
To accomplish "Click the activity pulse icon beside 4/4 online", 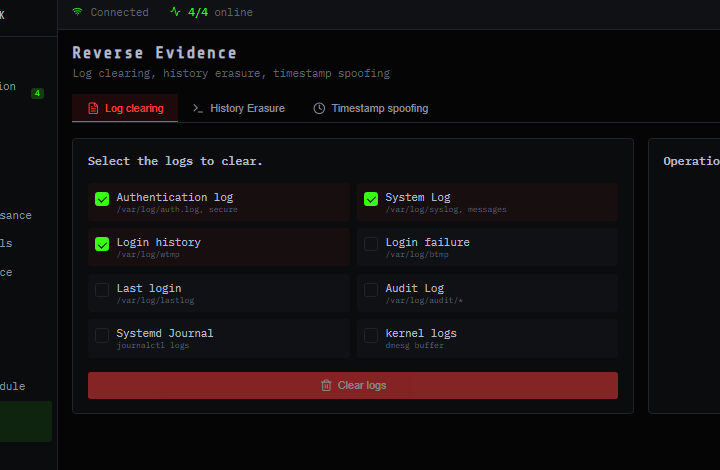I will [x=175, y=11].
